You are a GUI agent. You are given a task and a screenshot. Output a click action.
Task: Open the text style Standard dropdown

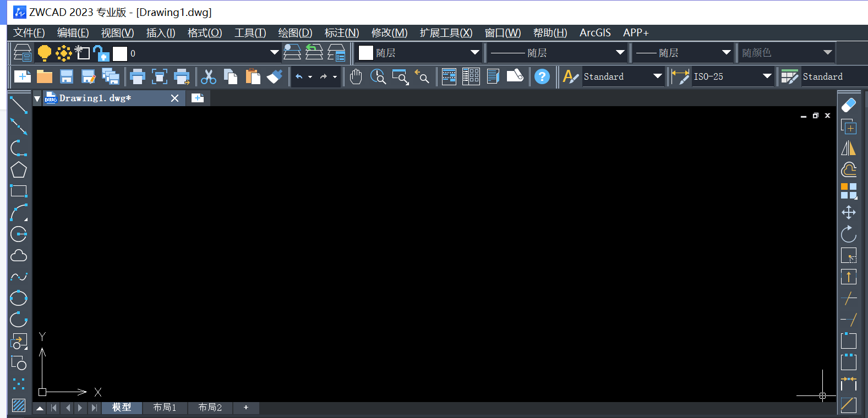[658, 76]
